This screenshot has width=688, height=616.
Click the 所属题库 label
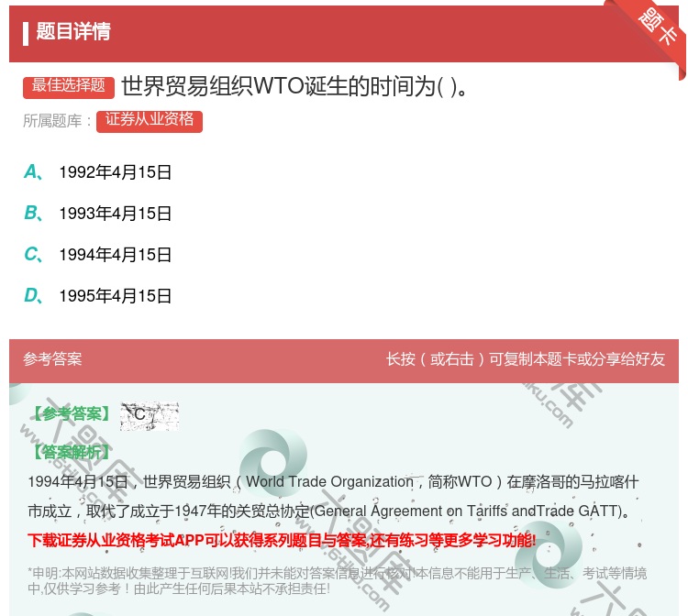click(57, 121)
